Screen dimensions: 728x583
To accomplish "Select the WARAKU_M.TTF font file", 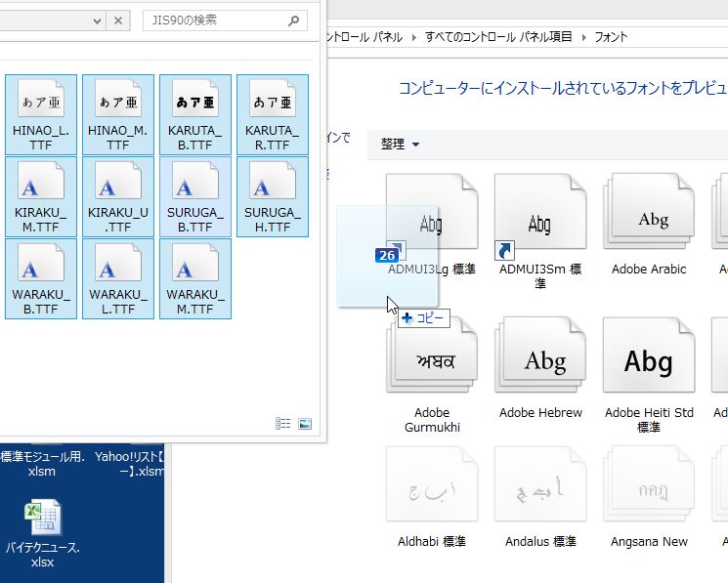I will click(195, 278).
